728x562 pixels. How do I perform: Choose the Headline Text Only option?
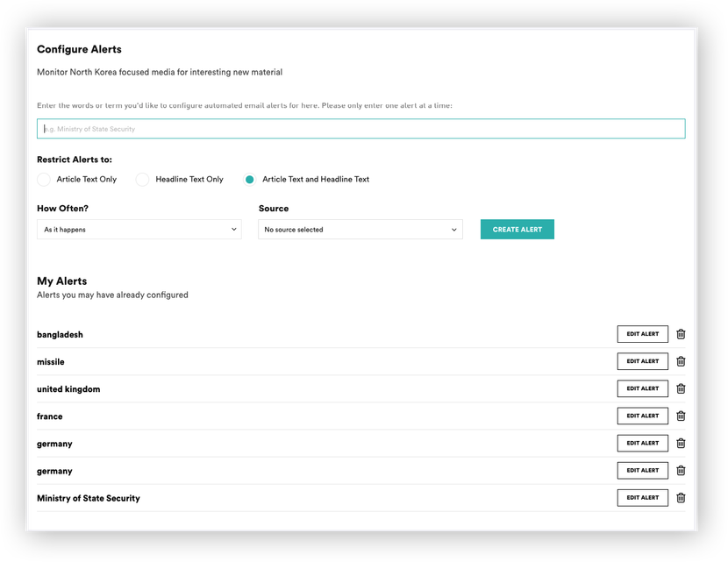point(143,180)
